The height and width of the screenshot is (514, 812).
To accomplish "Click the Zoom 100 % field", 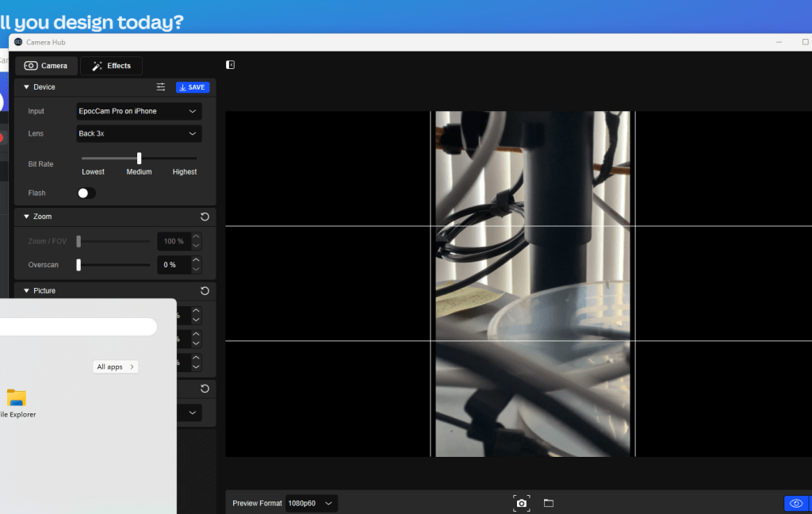I will tap(174, 241).
